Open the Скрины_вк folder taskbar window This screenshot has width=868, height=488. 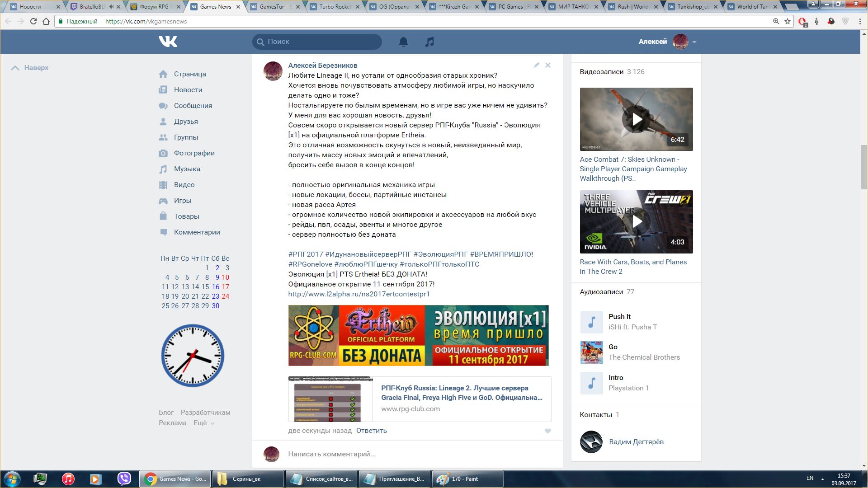(x=248, y=479)
